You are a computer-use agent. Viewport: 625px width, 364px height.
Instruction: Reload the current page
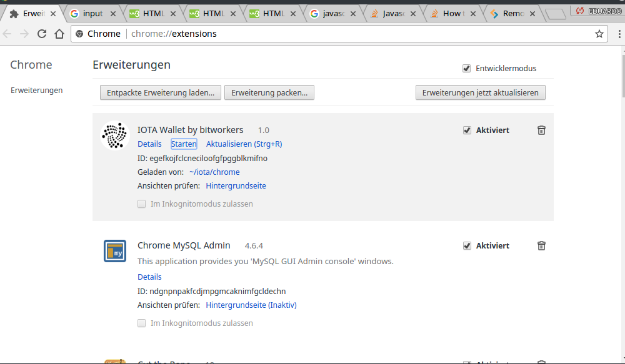click(42, 34)
